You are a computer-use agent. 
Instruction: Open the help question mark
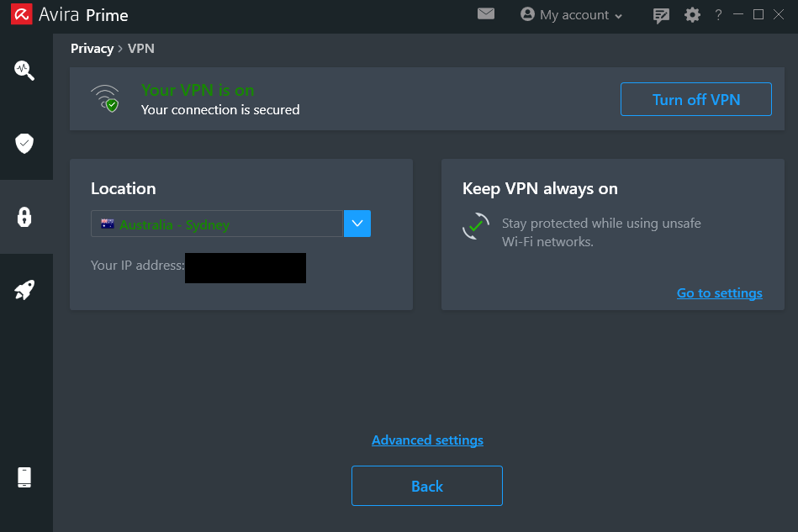point(718,15)
